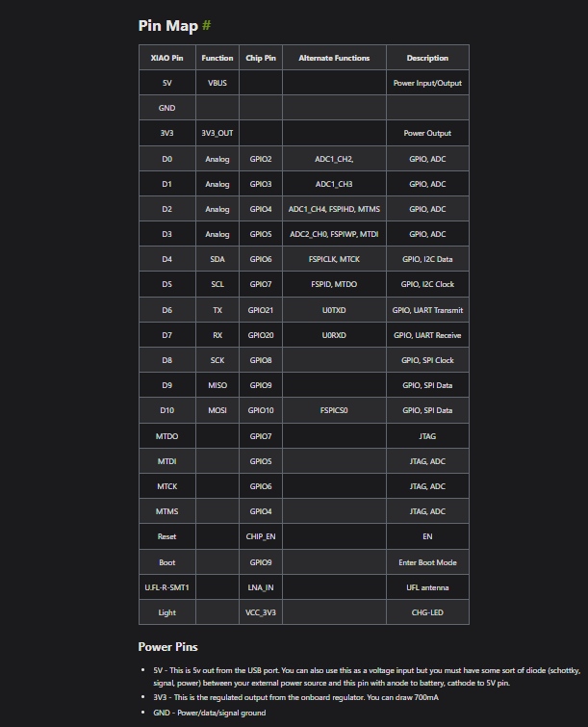This screenshot has width=588, height=727.
Task: Click the Chip Pin column header
Action: (261, 58)
